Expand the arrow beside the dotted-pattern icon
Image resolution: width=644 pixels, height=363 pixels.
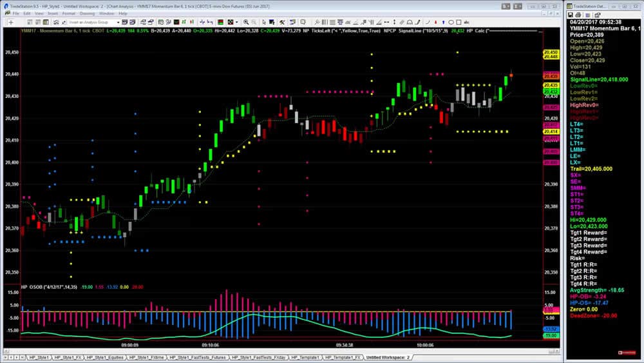point(236,22)
